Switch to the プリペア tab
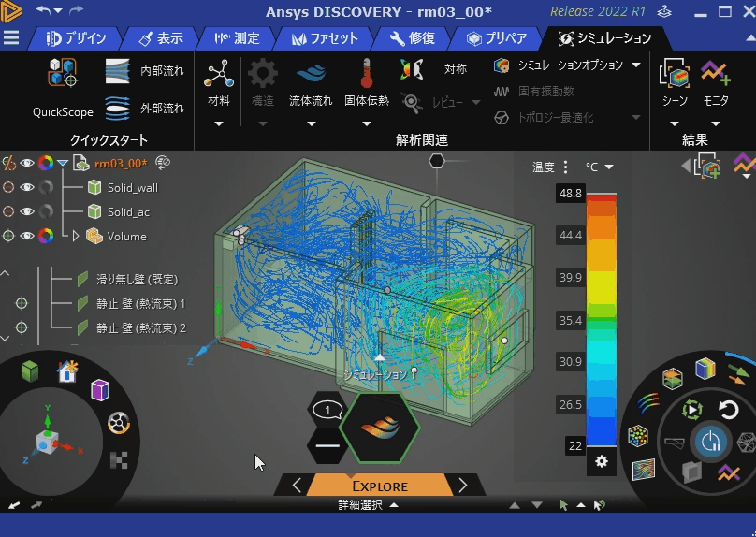 [x=497, y=38]
